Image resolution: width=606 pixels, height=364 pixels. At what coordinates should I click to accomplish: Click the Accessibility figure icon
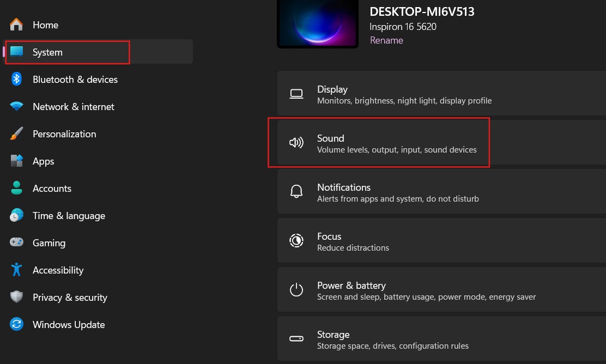pos(16,270)
